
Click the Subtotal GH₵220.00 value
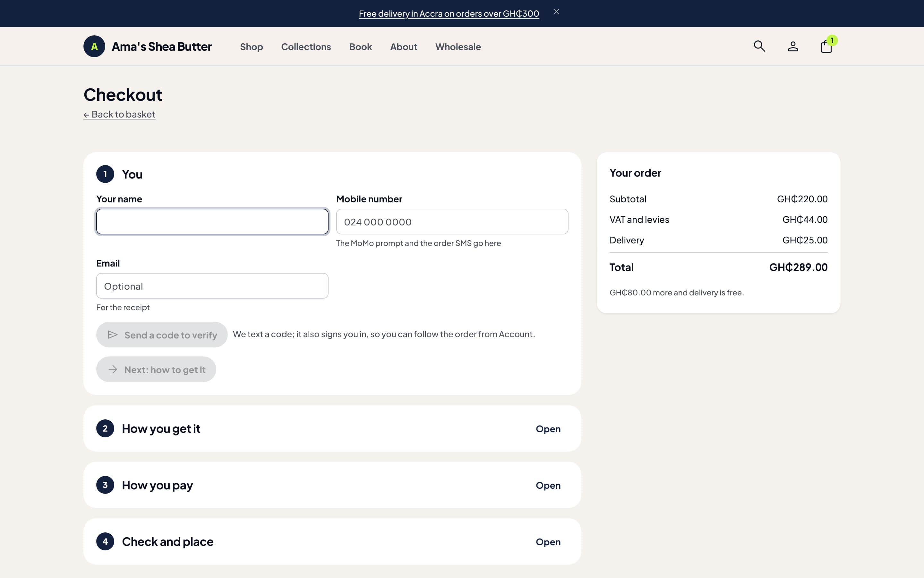point(802,199)
